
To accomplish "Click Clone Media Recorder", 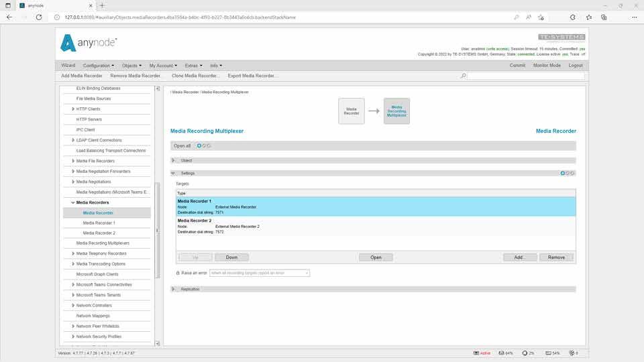I will pos(195,76).
